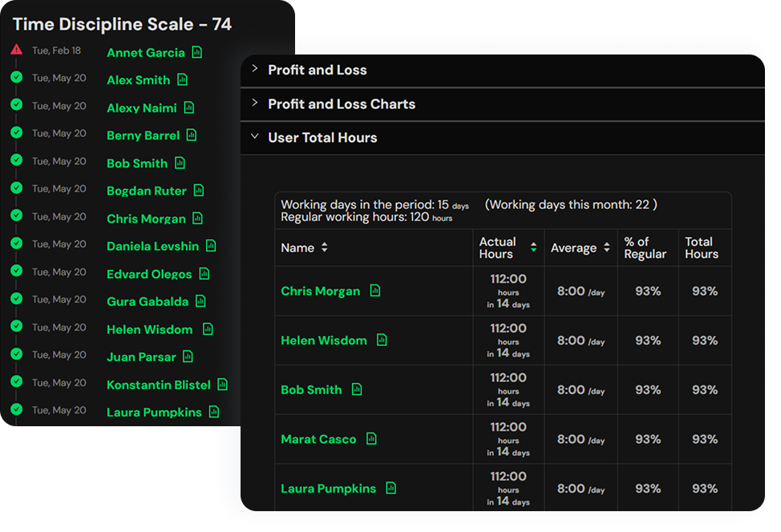Expand the Profit and Loss Charts section
Image resolution: width=781 pixels, height=532 pixels.
click(342, 104)
